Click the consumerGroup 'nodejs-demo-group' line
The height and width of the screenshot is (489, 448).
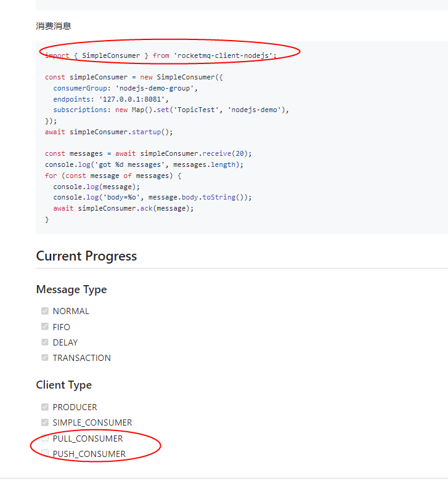(x=126, y=88)
